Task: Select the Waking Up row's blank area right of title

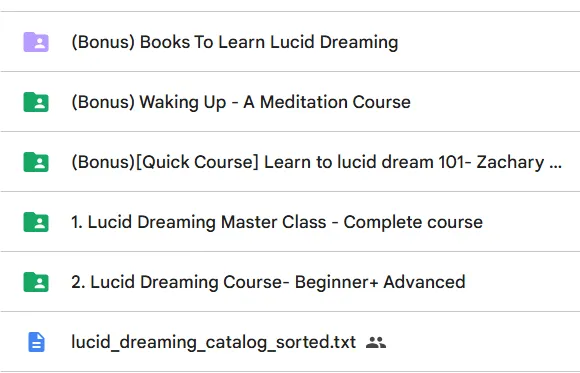Action: click(x=495, y=102)
